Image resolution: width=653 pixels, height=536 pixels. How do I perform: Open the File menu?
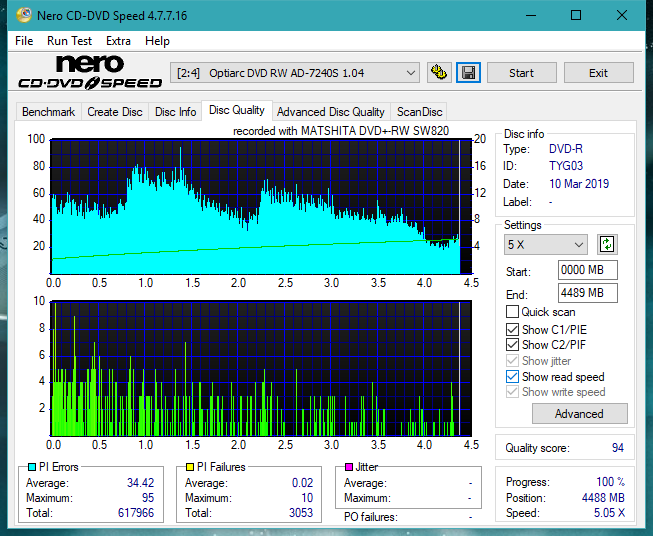(24, 41)
